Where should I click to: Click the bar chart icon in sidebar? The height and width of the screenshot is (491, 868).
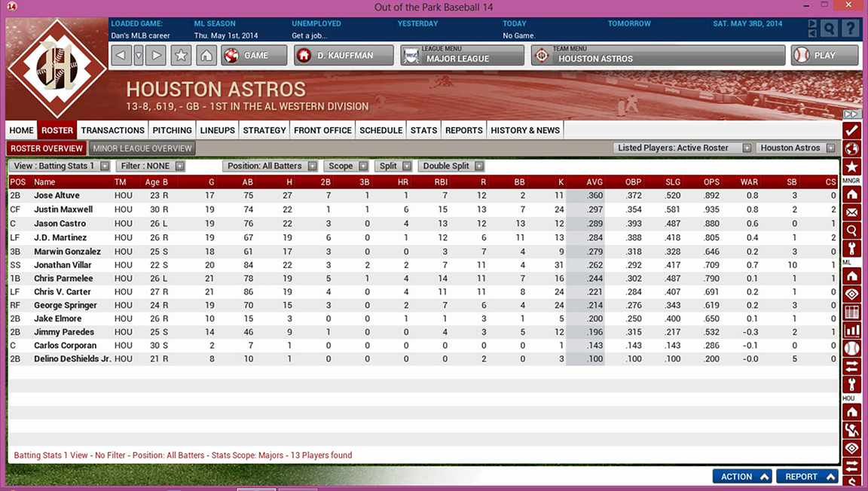[x=851, y=331]
